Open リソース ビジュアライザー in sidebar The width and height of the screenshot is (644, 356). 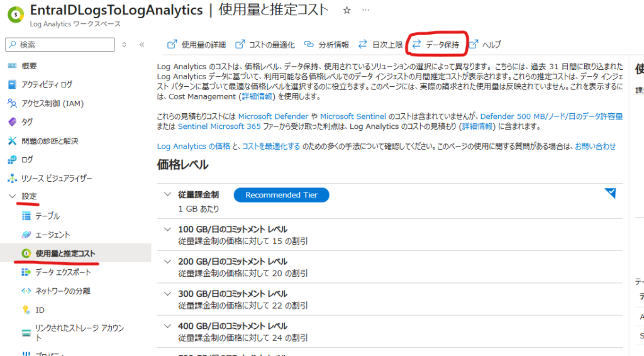[57, 179]
